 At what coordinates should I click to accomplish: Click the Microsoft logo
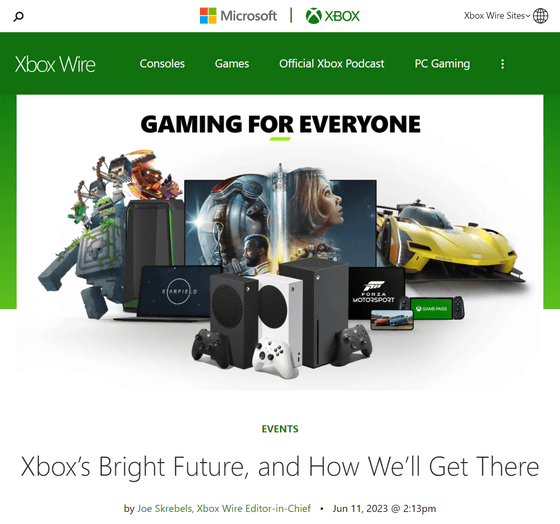[238, 16]
